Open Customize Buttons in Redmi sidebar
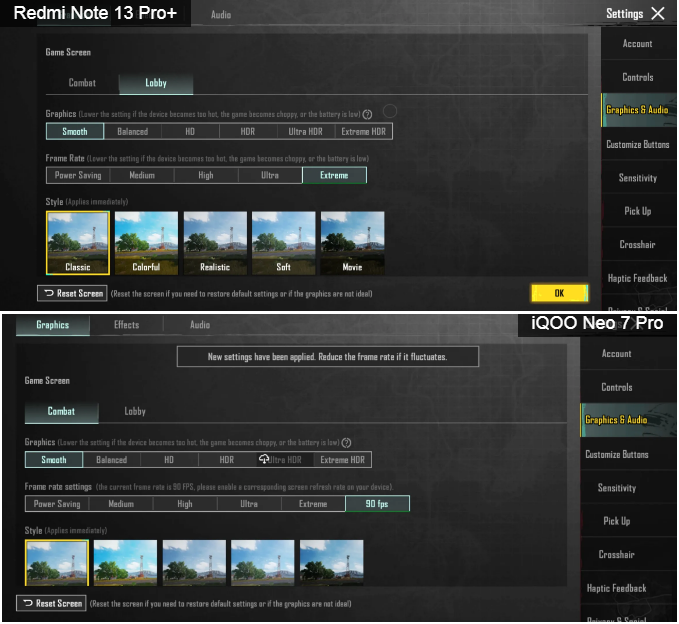 (x=638, y=144)
